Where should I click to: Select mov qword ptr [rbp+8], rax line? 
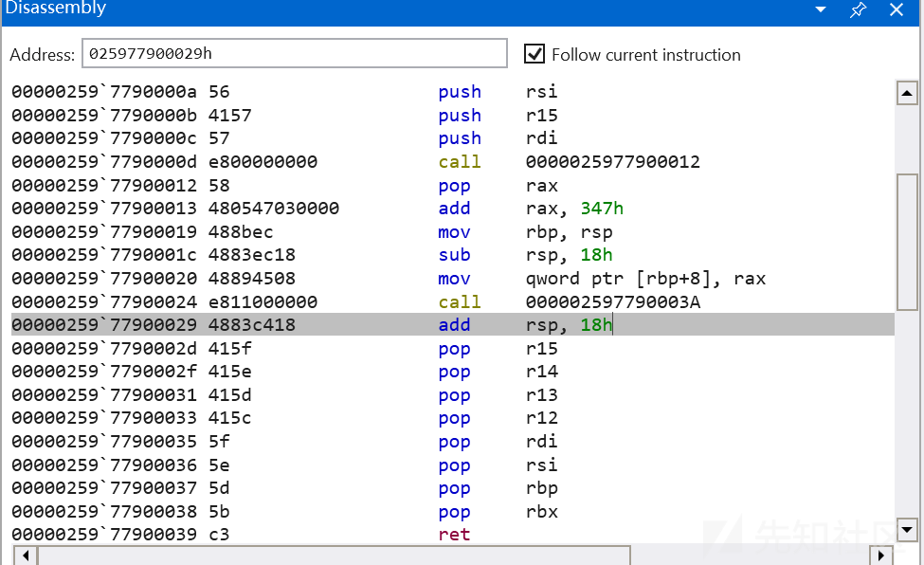pyautogui.click(x=453, y=279)
